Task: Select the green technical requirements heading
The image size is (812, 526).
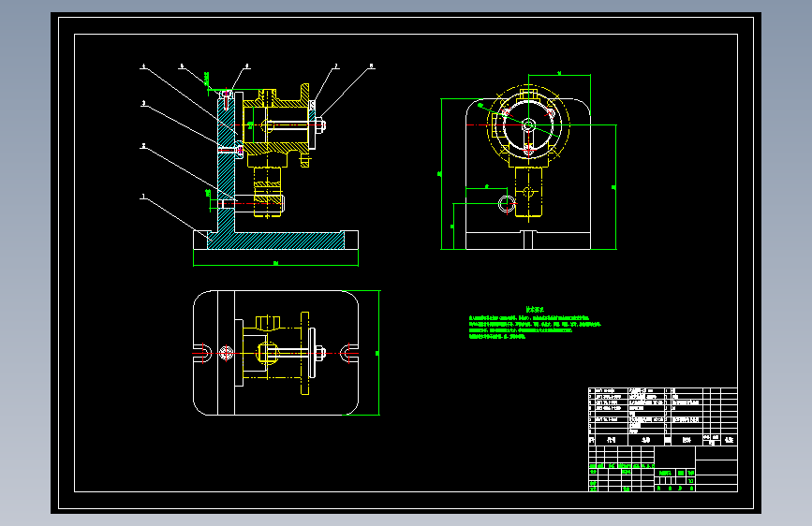Action: [x=535, y=309]
